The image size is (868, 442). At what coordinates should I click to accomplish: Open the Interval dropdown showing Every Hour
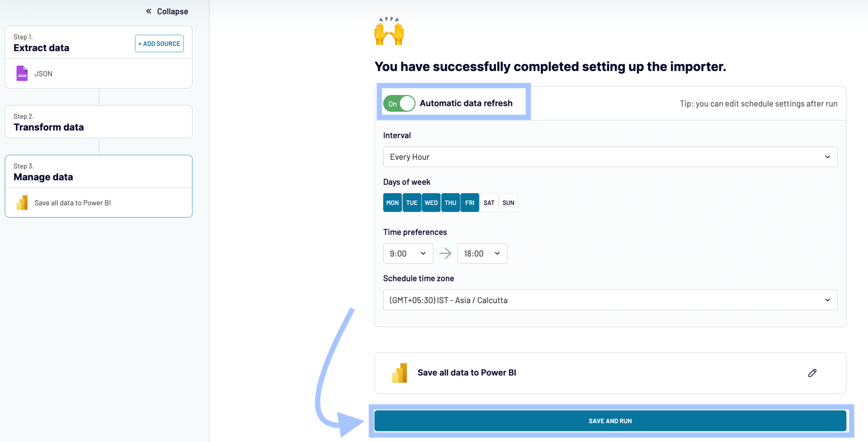coord(610,157)
